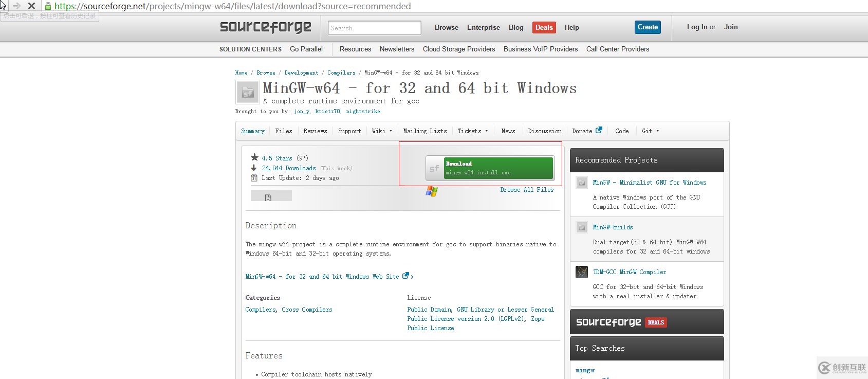Open the Resources link

point(355,49)
